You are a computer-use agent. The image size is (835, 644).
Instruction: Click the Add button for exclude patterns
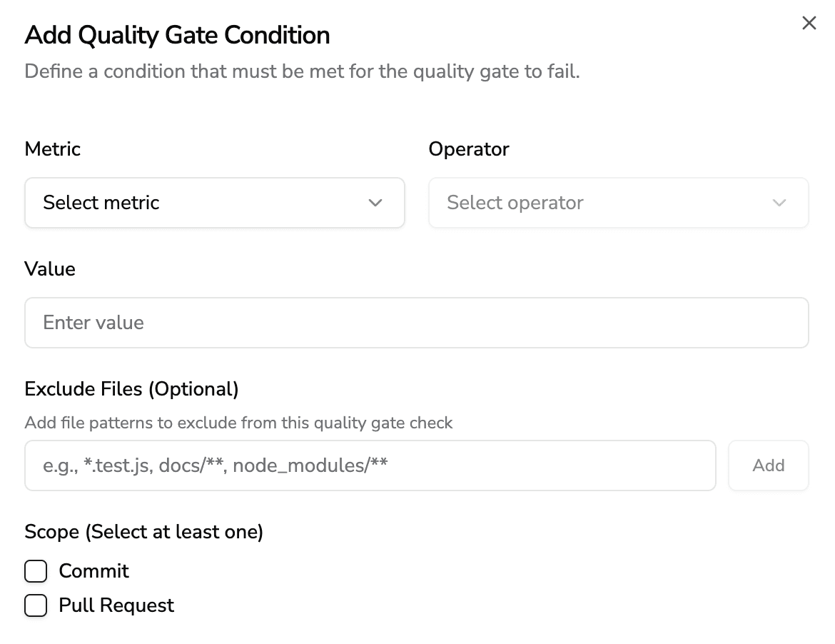(769, 465)
